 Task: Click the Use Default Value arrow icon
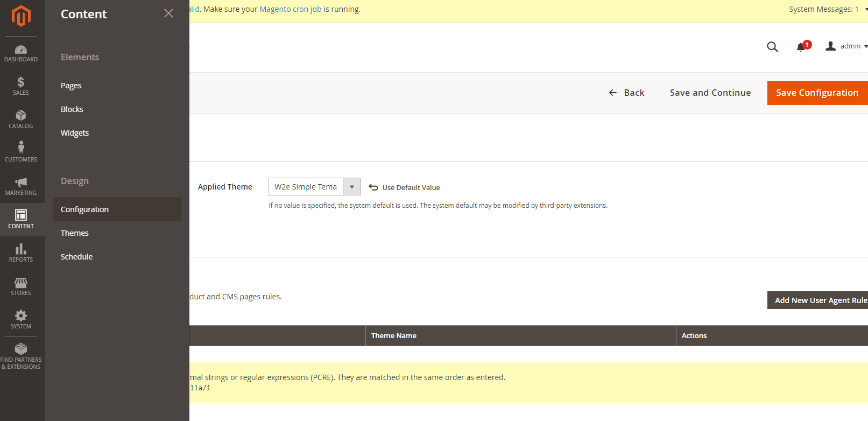click(373, 187)
